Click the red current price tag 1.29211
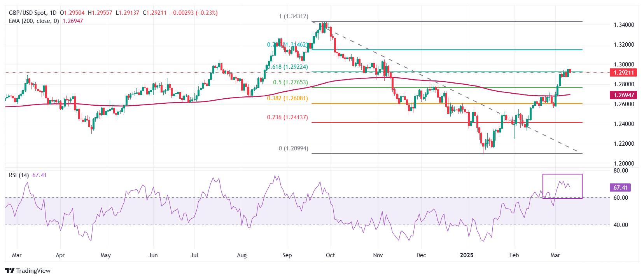 click(623, 73)
